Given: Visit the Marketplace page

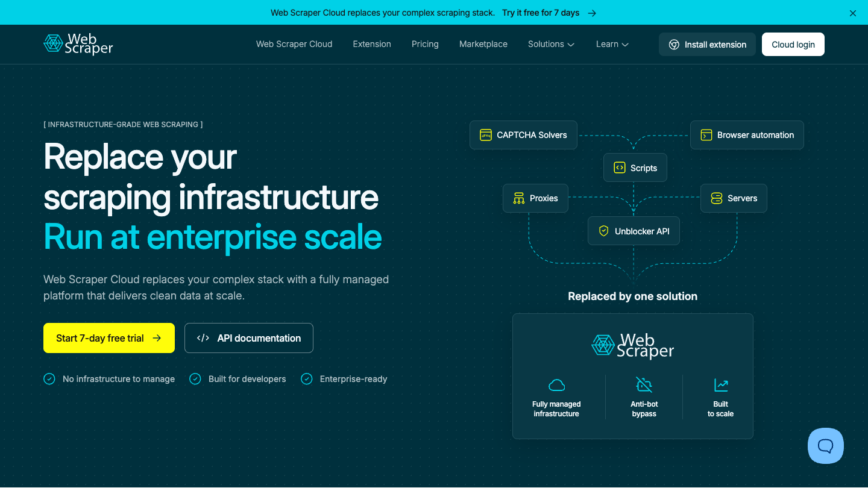Looking at the screenshot, I should pyautogui.click(x=483, y=44).
